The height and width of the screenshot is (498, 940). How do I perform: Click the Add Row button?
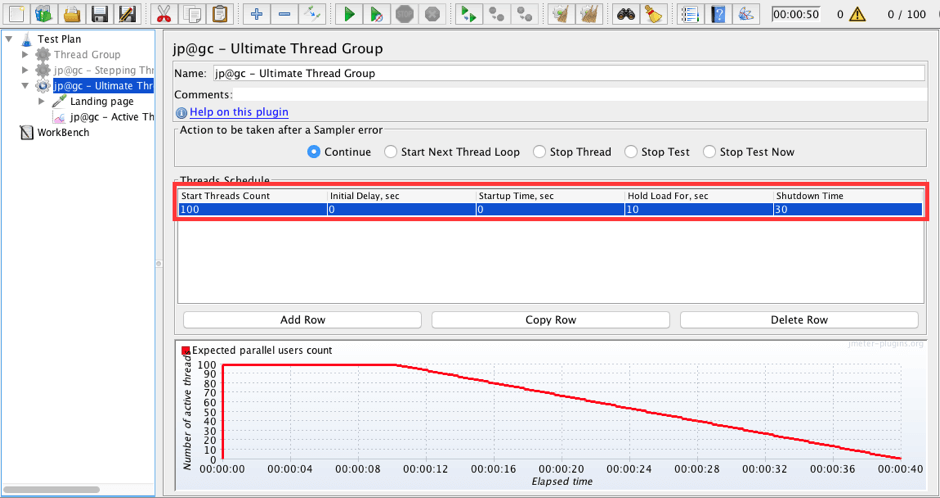click(302, 320)
